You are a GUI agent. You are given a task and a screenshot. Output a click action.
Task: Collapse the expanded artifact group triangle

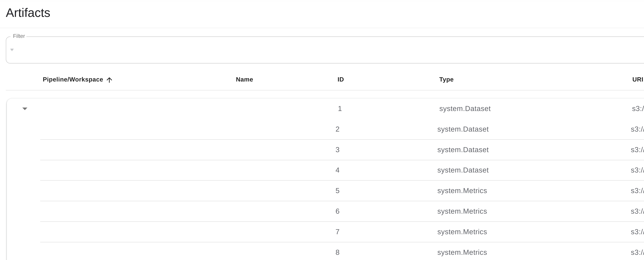[x=25, y=109]
